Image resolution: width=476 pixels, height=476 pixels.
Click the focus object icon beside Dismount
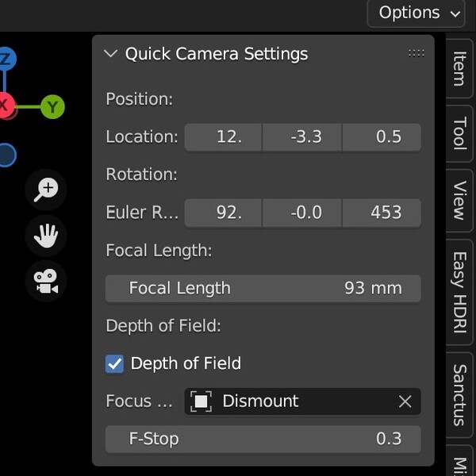pyautogui.click(x=202, y=401)
